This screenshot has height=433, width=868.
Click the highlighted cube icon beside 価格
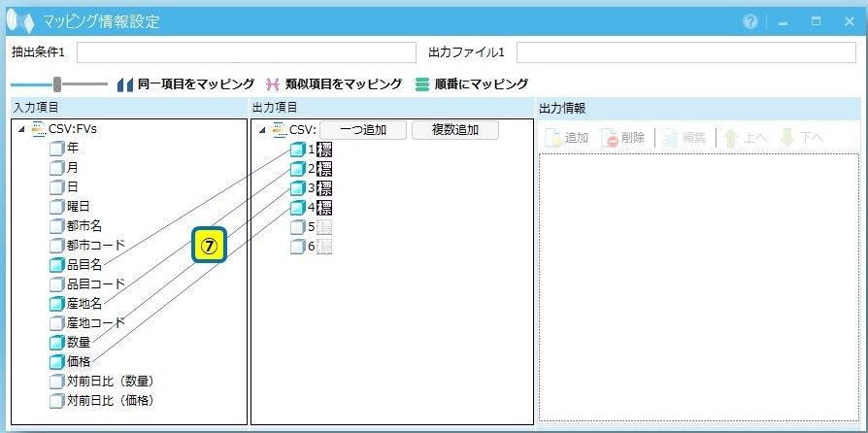(x=57, y=361)
